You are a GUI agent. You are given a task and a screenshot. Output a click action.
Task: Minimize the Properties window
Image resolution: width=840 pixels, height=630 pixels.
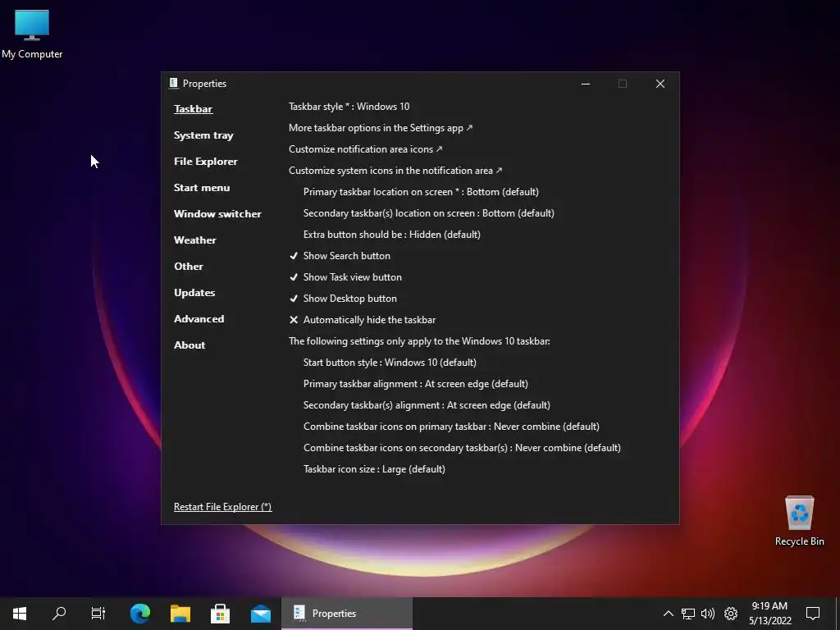586,84
